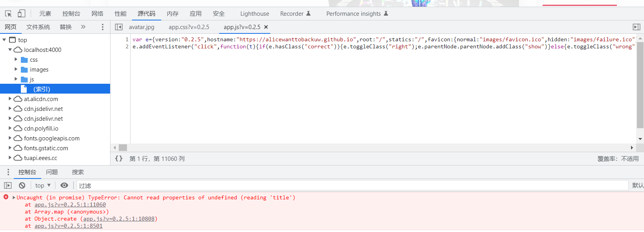Open the console sidebar panel icon

pos(8,186)
